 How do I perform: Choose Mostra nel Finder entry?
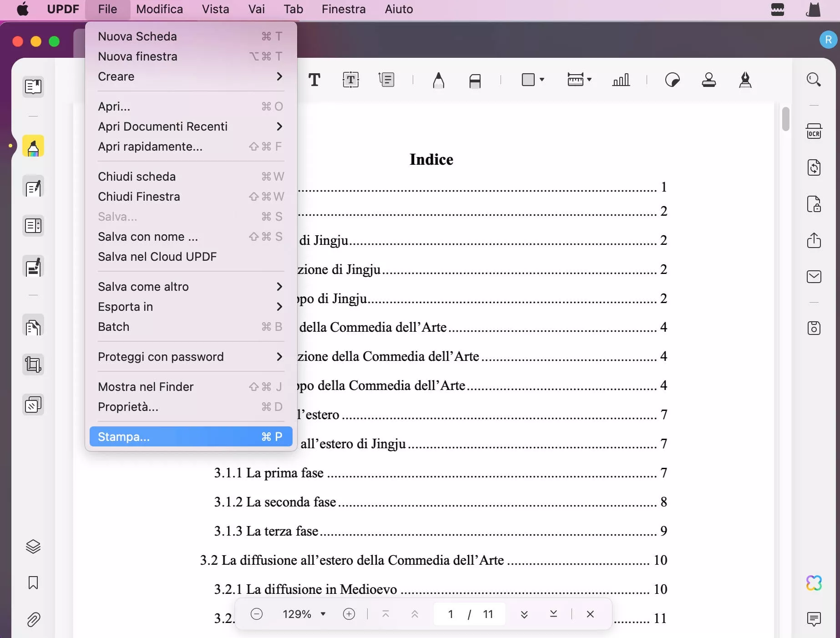(x=191, y=387)
